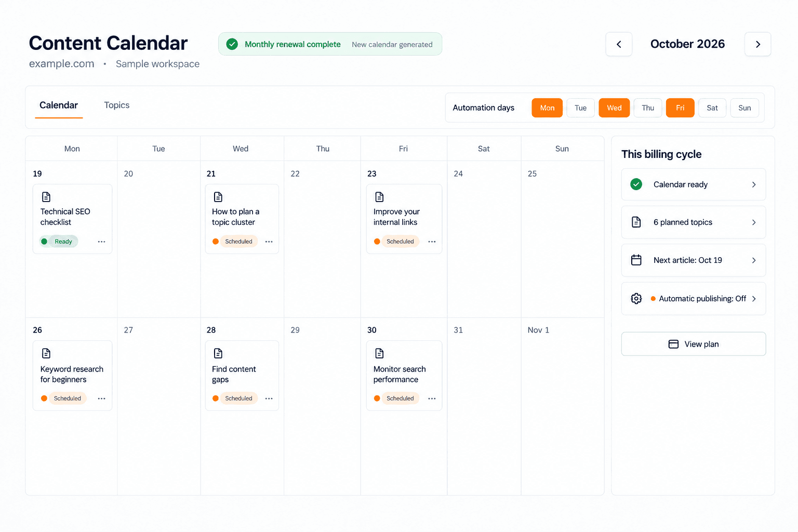Click document icon on topic cluster card
Image resolution: width=798 pixels, height=532 pixels.
coord(218,197)
